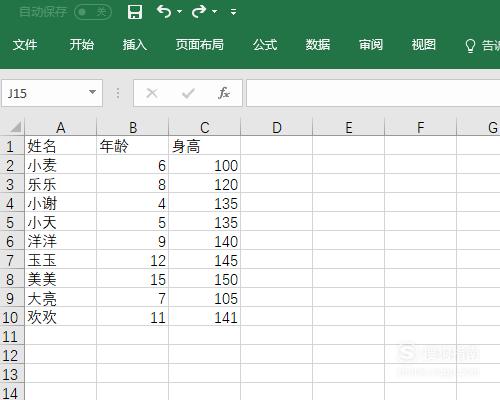This screenshot has height=400, width=500.
Task: Click height cell with value 105
Action: 205,298
